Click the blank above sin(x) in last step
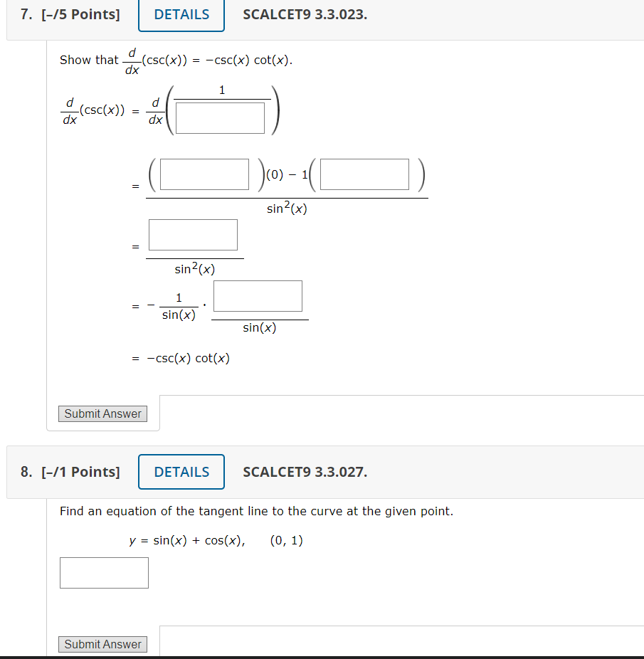Viewport: 644px width, 659px height. point(258,295)
